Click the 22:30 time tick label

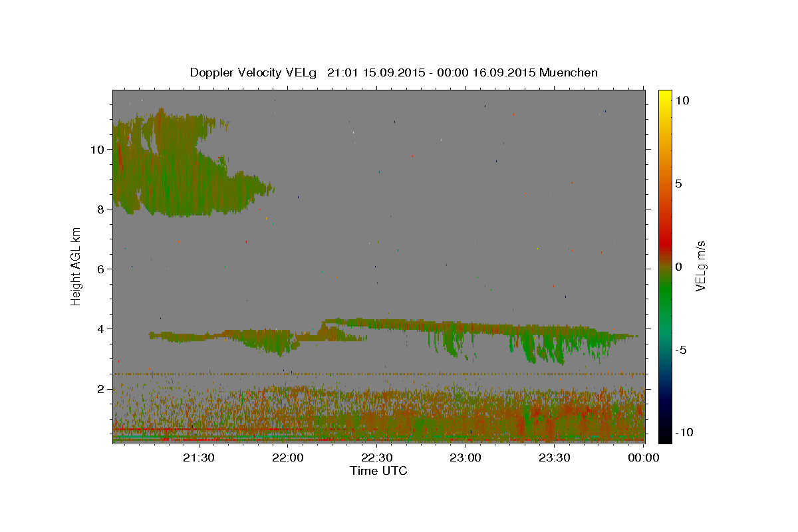[377, 458]
